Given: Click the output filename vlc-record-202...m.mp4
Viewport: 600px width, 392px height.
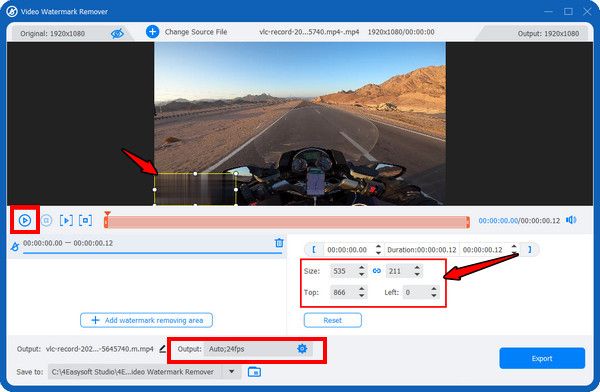Looking at the screenshot, I should click(x=99, y=349).
